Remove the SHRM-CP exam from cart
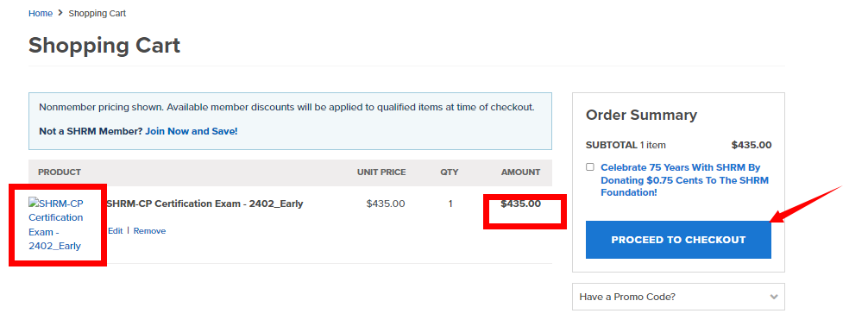 click(149, 231)
